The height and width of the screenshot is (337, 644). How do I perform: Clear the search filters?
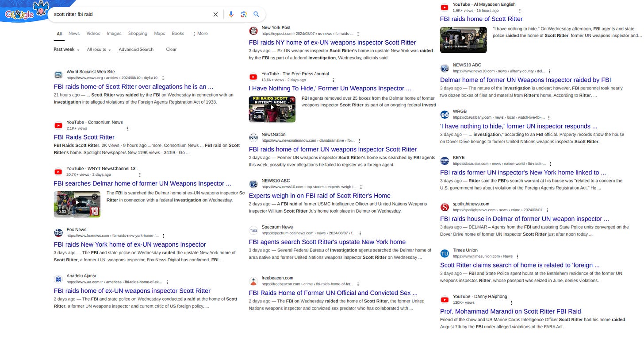[x=171, y=50]
